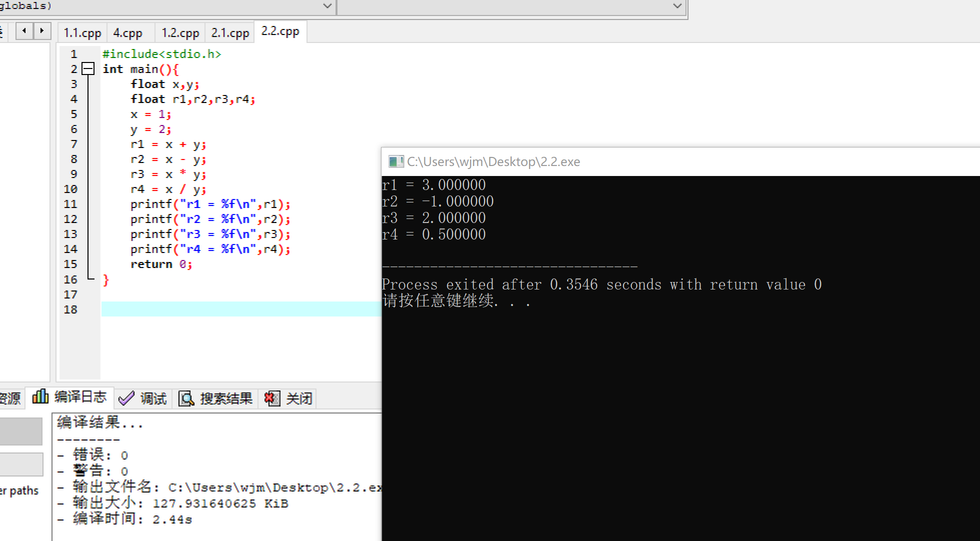Click the highlighted empty line 18
The height and width of the screenshot is (541, 980).
pyautogui.click(x=240, y=309)
